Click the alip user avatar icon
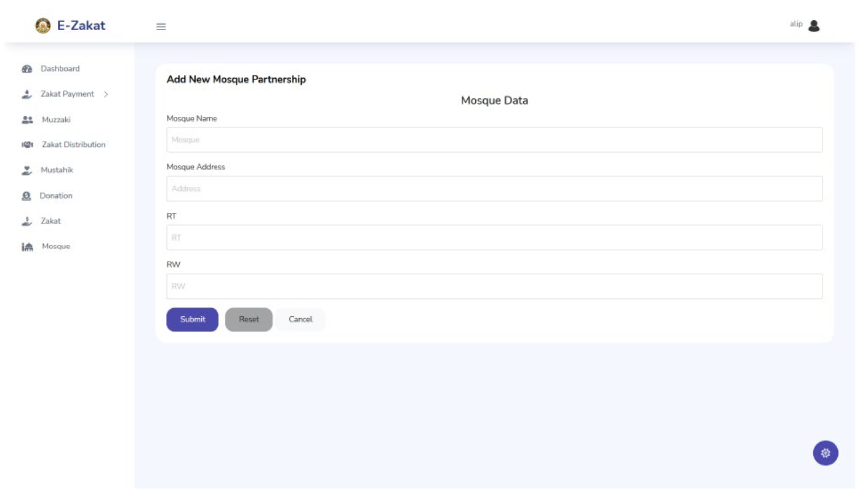Viewport: 868px width, 502px height. pyautogui.click(x=814, y=25)
